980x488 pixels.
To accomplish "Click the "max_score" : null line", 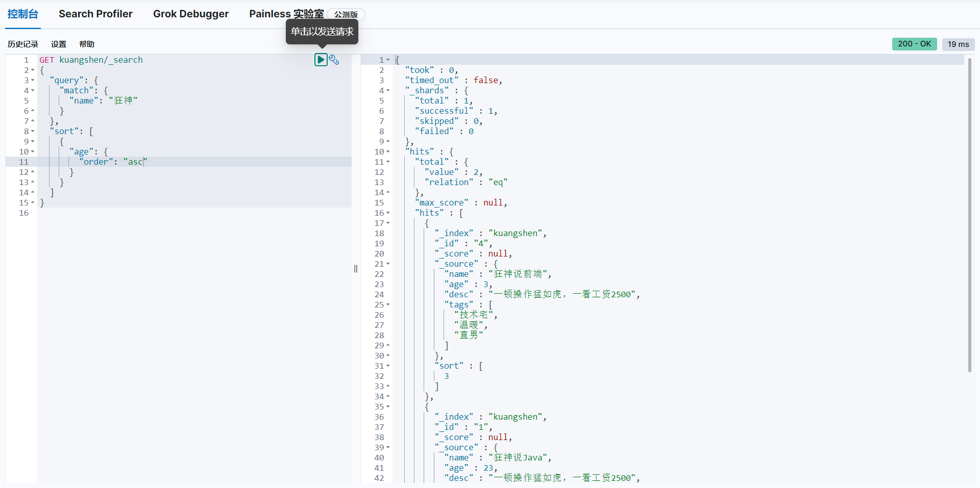I will click(461, 202).
